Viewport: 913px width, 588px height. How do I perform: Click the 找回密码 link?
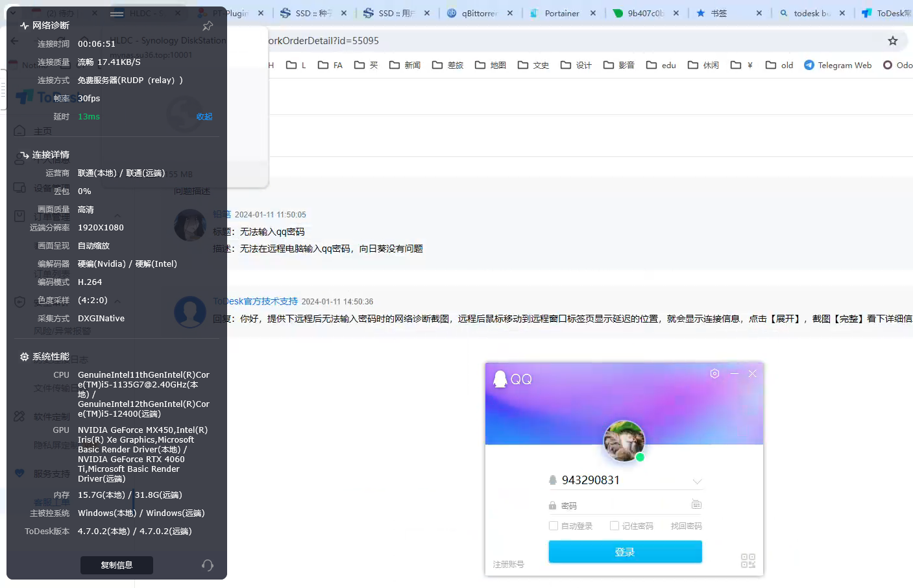(x=686, y=526)
